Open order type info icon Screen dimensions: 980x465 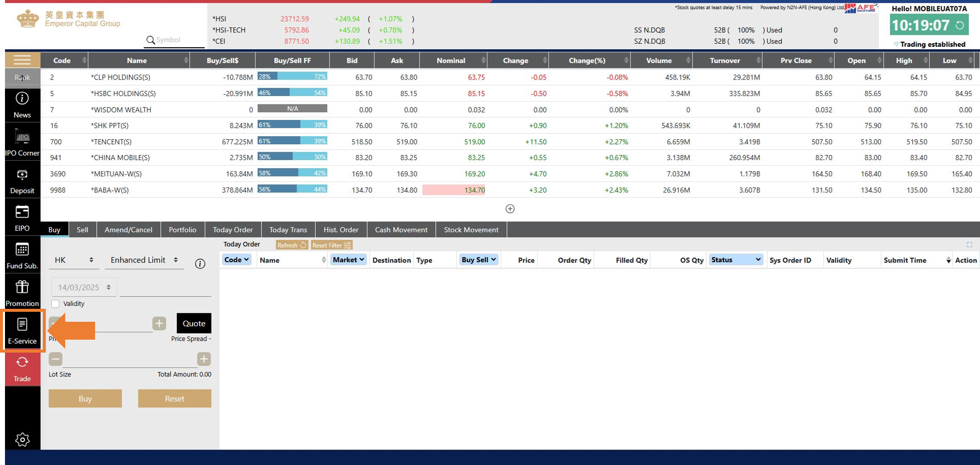coord(200,264)
